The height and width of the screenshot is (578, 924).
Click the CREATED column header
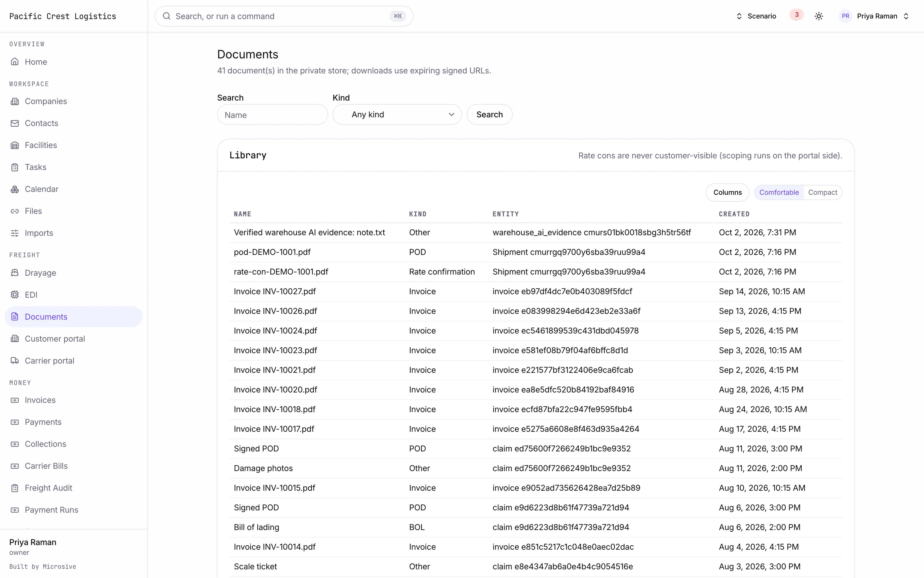(x=734, y=214)
